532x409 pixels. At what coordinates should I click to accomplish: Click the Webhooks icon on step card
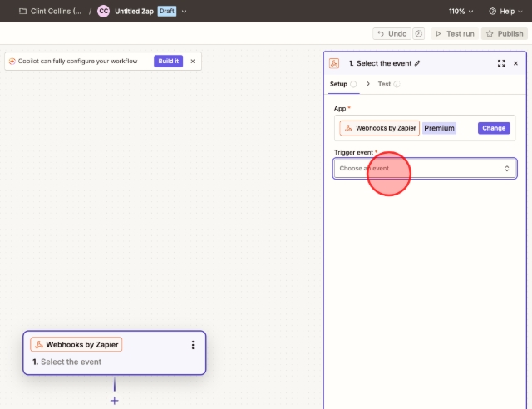[39, 345]
